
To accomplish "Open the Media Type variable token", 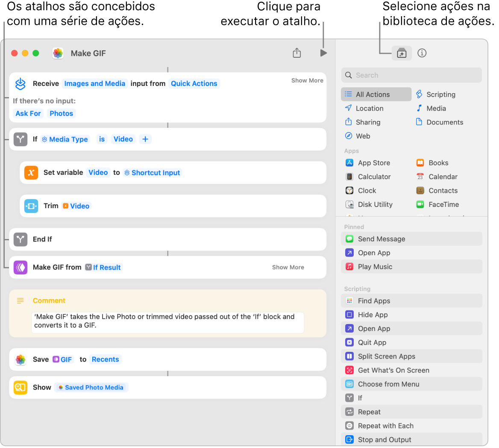I will click(65, 139).
